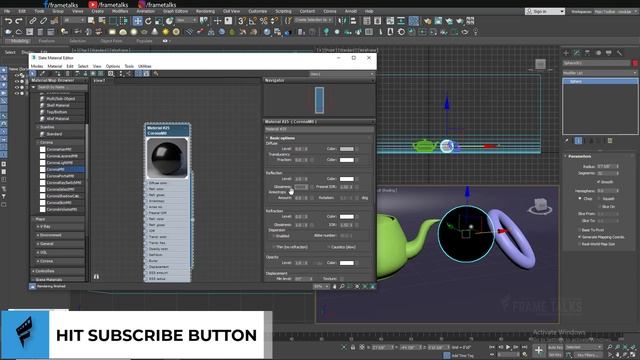Viewport: 640px width, 360px height.
Task: Toggle the Angle Snap icon
Action: 253,21
